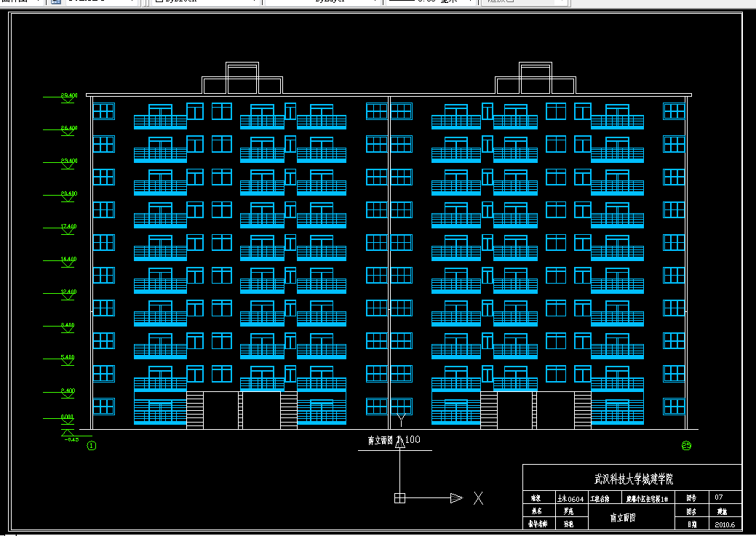Select 南立面图 text inside title block
Image resolution: width=756 pixels, height=536 pixels.
click(622, 517)
